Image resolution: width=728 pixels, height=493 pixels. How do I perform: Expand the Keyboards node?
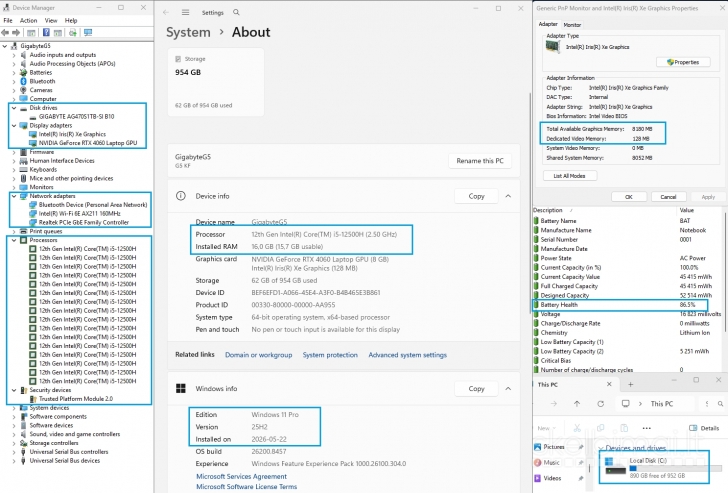(x=14, y=169)
